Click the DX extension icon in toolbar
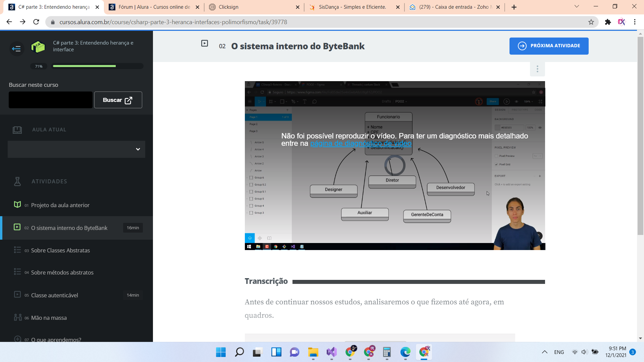Viewport: 644px width, 362px height. (x=622, y=22)
